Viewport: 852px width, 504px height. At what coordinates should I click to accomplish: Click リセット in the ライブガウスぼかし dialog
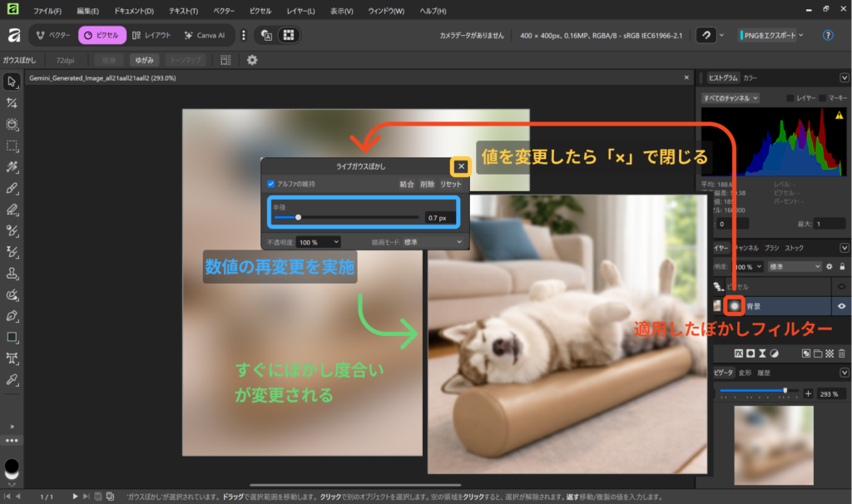point(451,184)
